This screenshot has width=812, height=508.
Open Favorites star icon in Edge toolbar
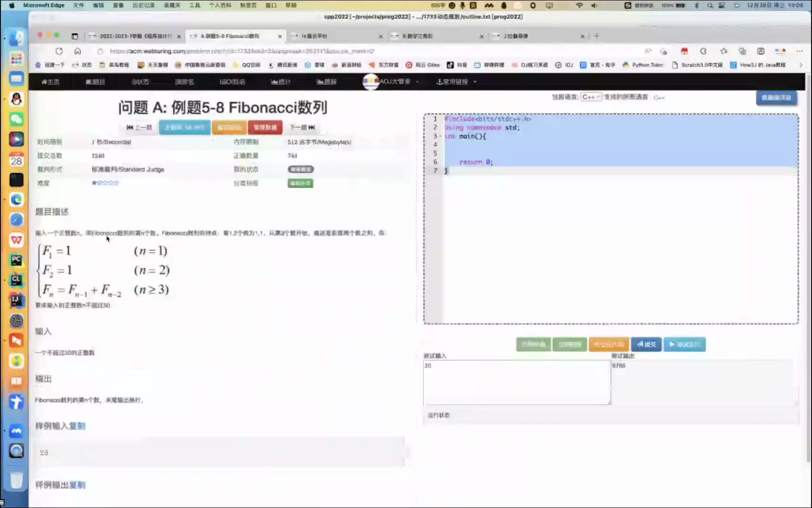pyautogui.click(x=724, y=51)
